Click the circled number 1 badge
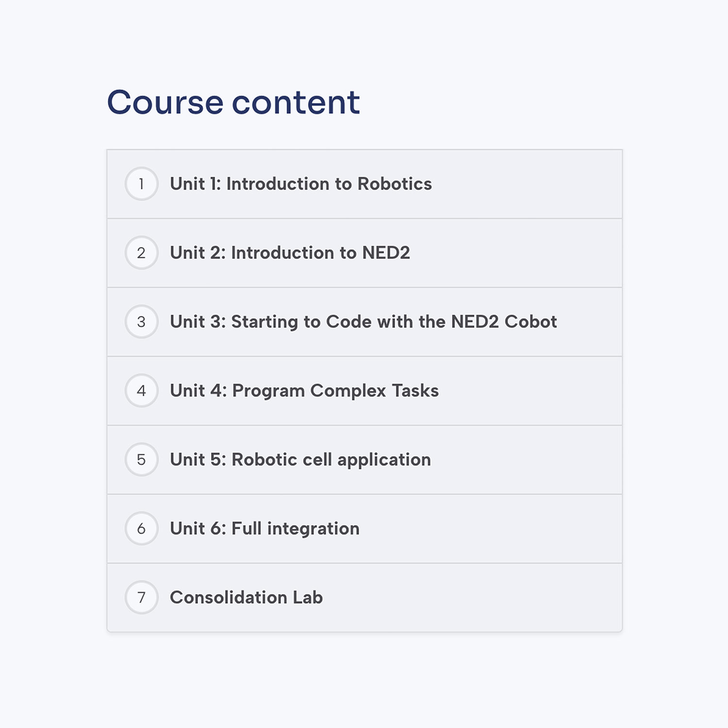This screenshot has width=728, height=728. 141,184
